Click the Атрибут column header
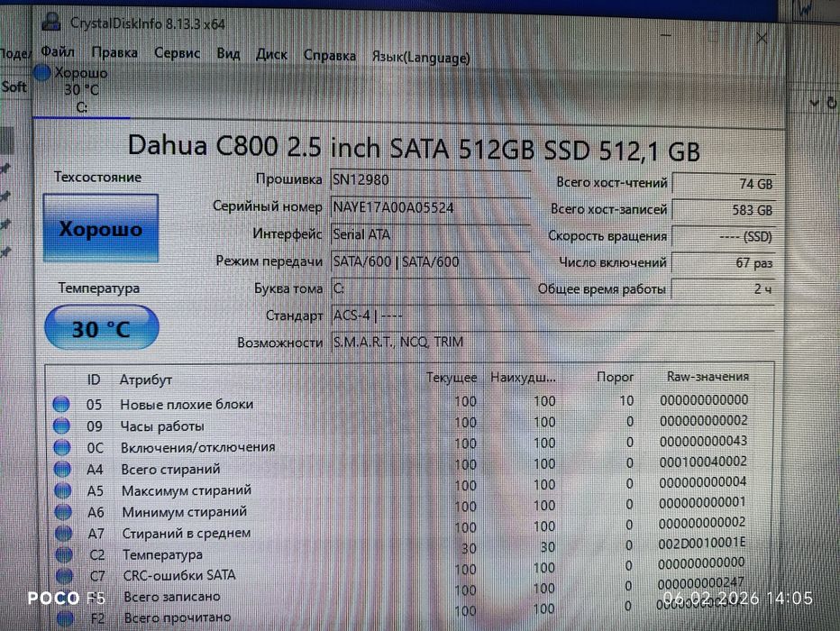The width and height of the screenshot is (840, 631). click(x=146, y=380)
